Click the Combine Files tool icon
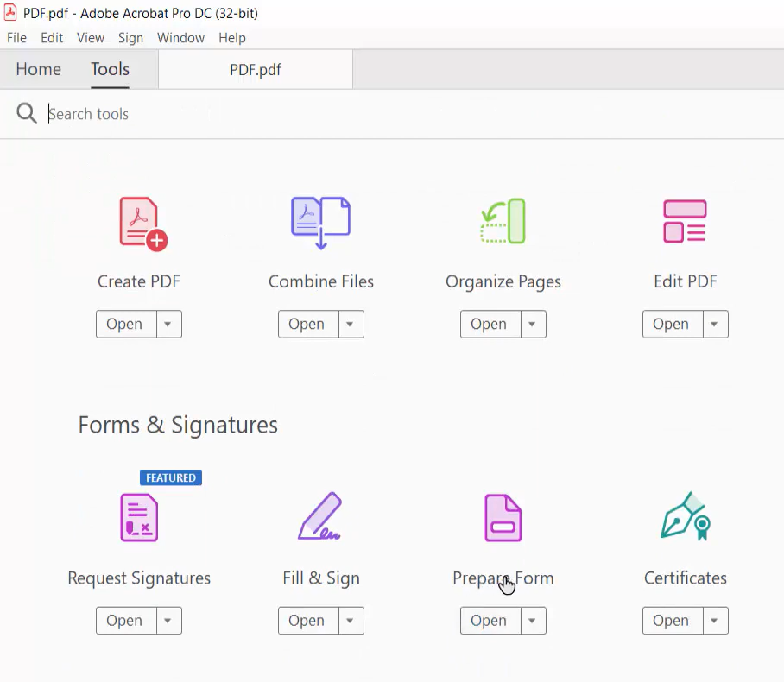 (x=321, y=223)
